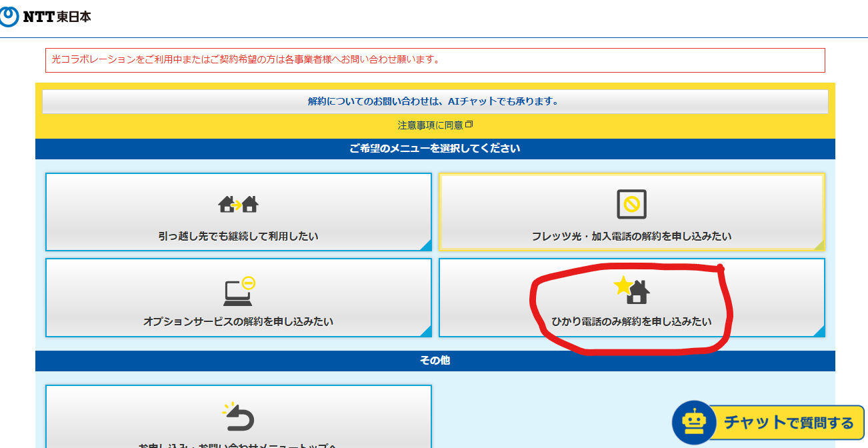
Task: Click the prohibition-sign icon for FLET'S cancellation
Action: [631, 204]
